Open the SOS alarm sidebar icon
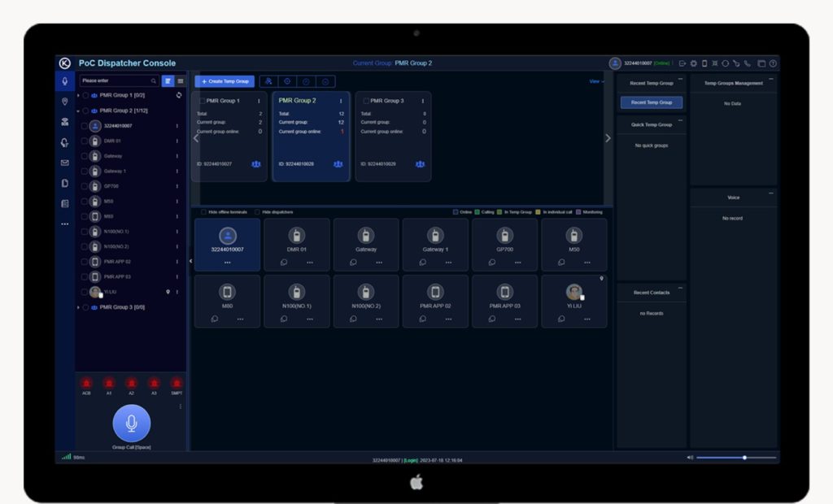 point(65,122)
